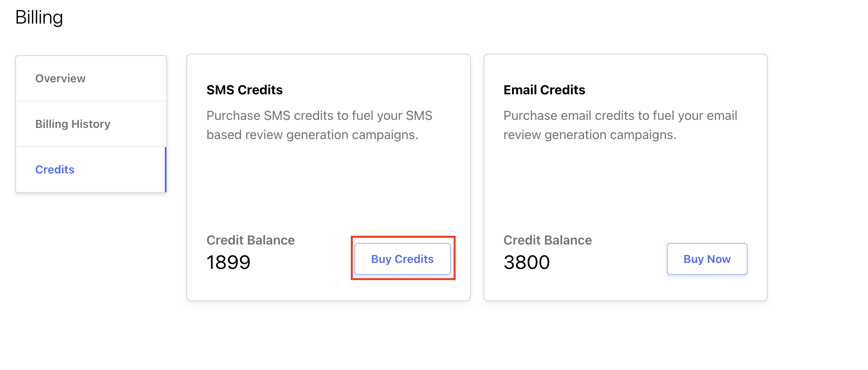Click the Billing page heading

[39, 18]
